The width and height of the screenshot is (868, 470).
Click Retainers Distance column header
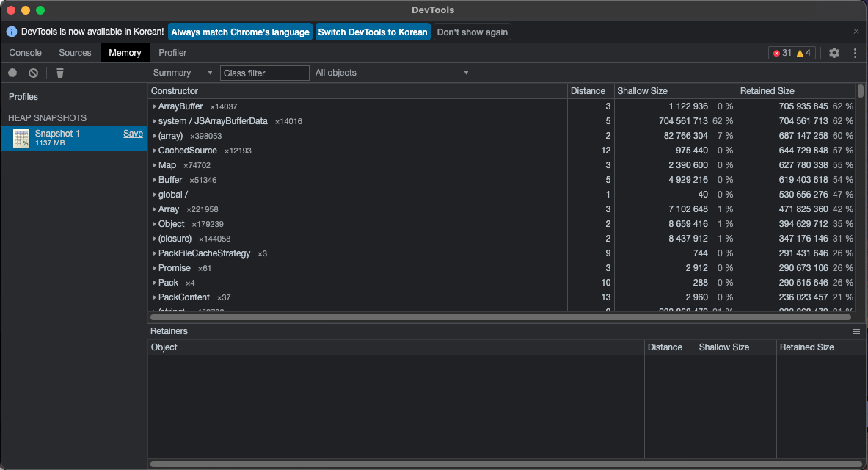point(670,347)
